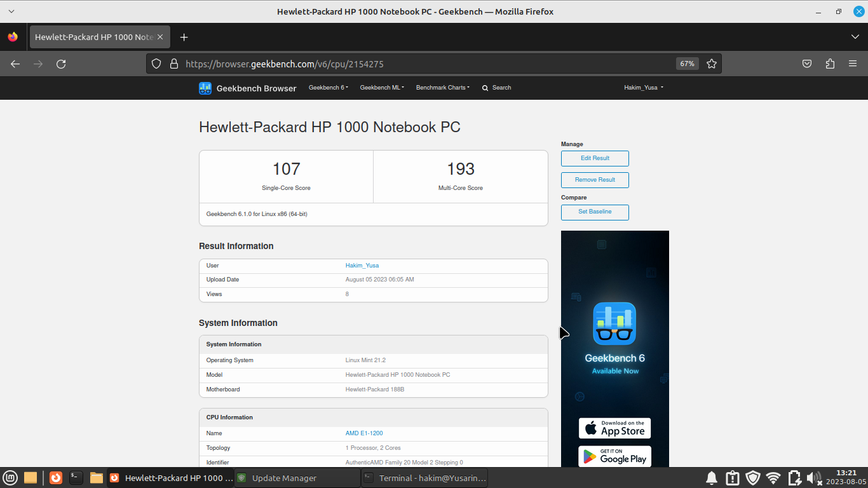This screenshot has width=868, height=488.
Task: Click the Geekbench 6 ad app icon
Action: (614, 323)
